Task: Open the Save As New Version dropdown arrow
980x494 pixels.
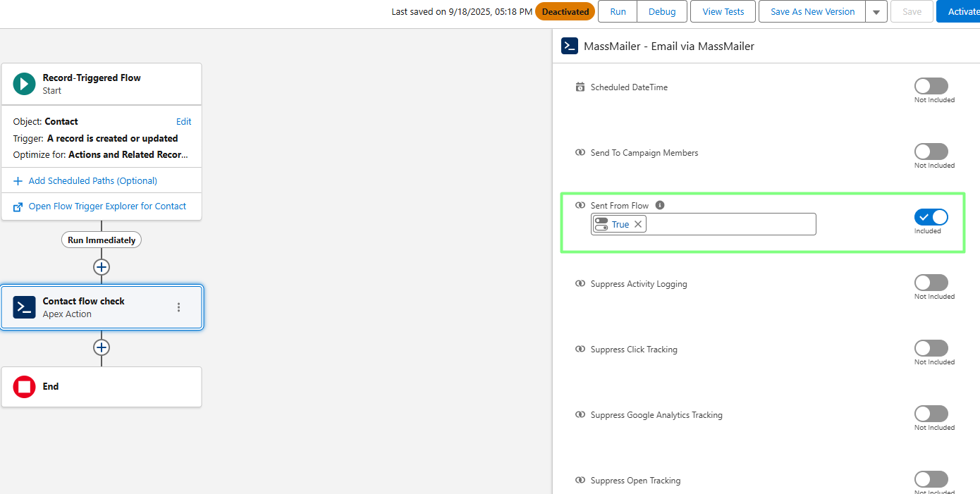Action: 876,11
